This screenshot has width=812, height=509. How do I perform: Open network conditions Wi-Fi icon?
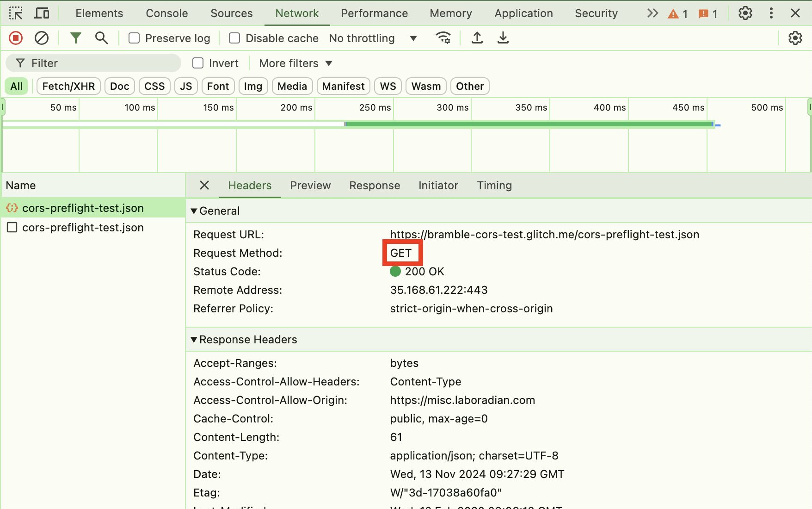pos(443,38)
